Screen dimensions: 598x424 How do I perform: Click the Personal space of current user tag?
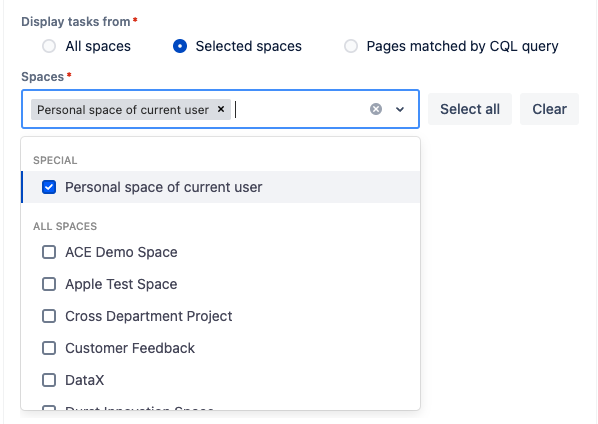[123, 110]
